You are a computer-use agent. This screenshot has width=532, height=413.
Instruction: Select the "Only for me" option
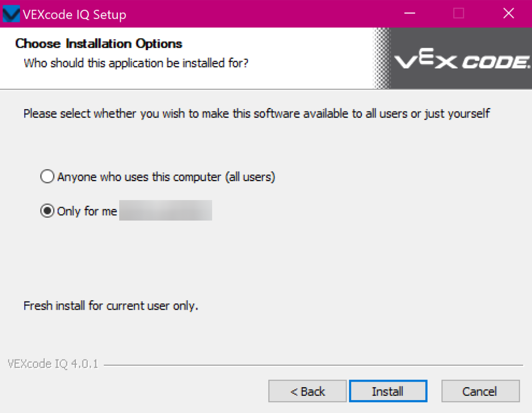[x=47, y=211]
